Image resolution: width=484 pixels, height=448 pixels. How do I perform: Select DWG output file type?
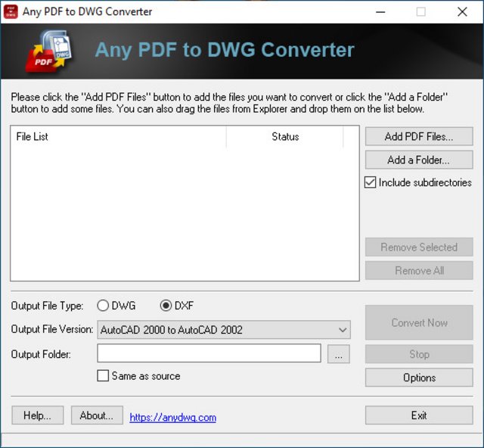(103, 306)
